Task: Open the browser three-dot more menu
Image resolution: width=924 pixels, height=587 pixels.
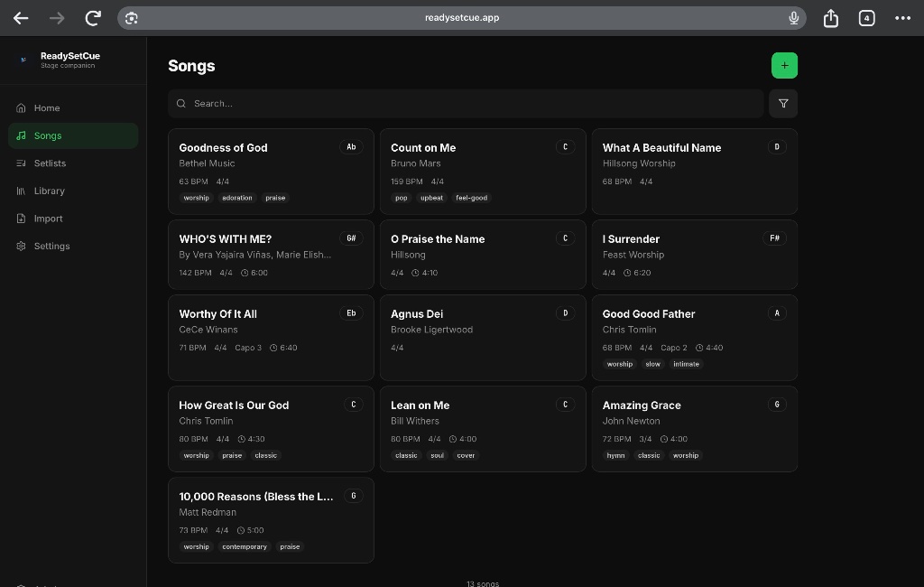Action: (x=902, y=18)
